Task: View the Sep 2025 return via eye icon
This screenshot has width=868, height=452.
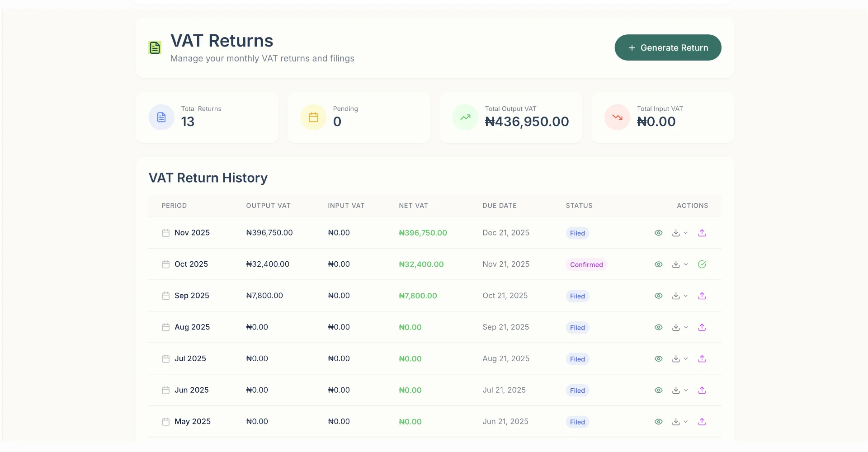Action: 658,296
